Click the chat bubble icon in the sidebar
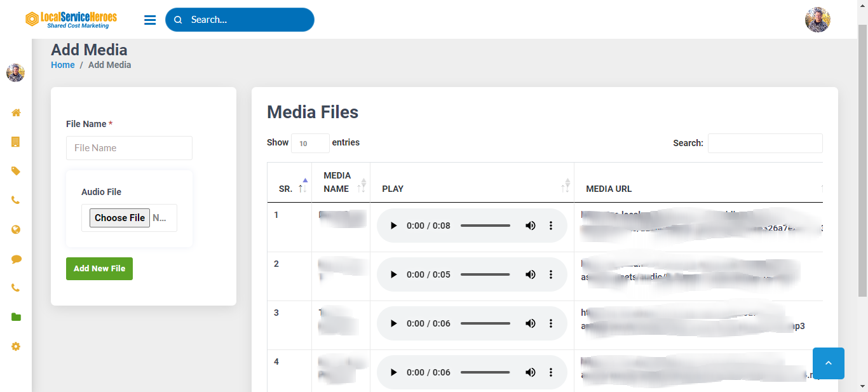The height and width of the screenshot is (392, 868). point(16,259)
